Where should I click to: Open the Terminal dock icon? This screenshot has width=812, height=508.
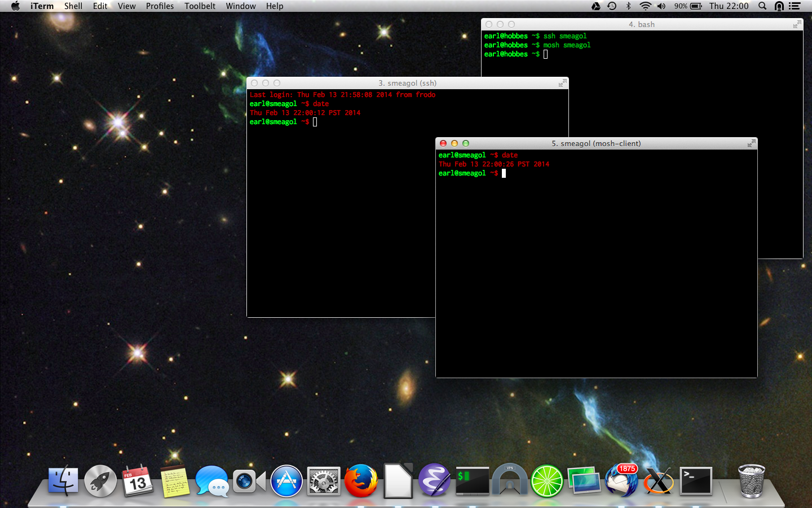point(696,481)
